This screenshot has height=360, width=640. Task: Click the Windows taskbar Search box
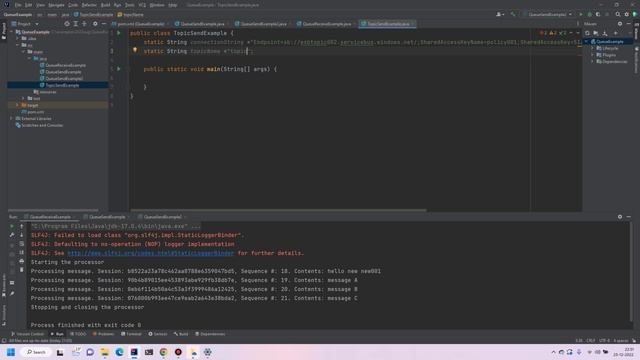tap(36, 352)
